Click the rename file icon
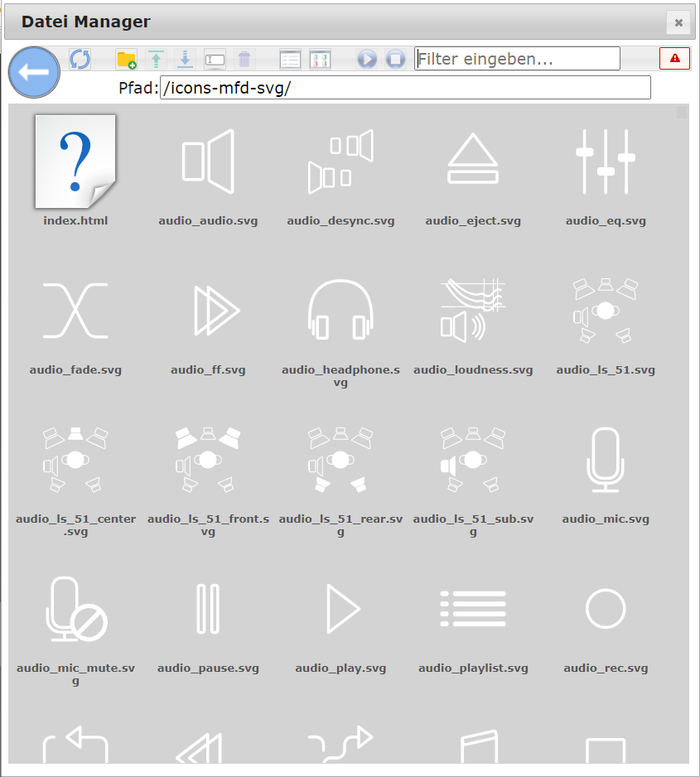Image resolution: width=700 pixels, height=777 pixels. [x=215, y=59]
